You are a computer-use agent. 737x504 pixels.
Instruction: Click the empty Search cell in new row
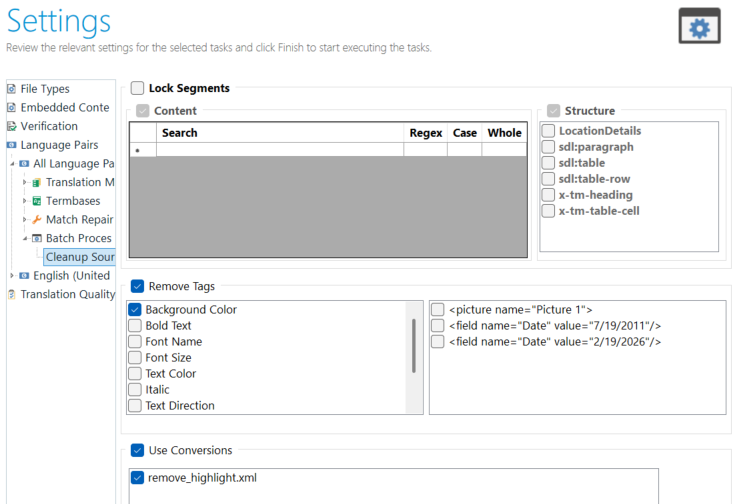280,150
